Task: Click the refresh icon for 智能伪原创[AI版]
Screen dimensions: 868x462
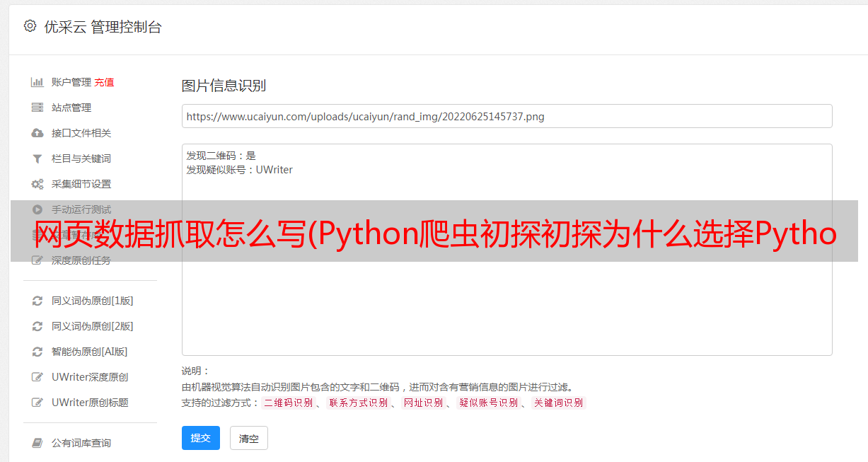Action: pyautogui.click(x=37, y=352)
